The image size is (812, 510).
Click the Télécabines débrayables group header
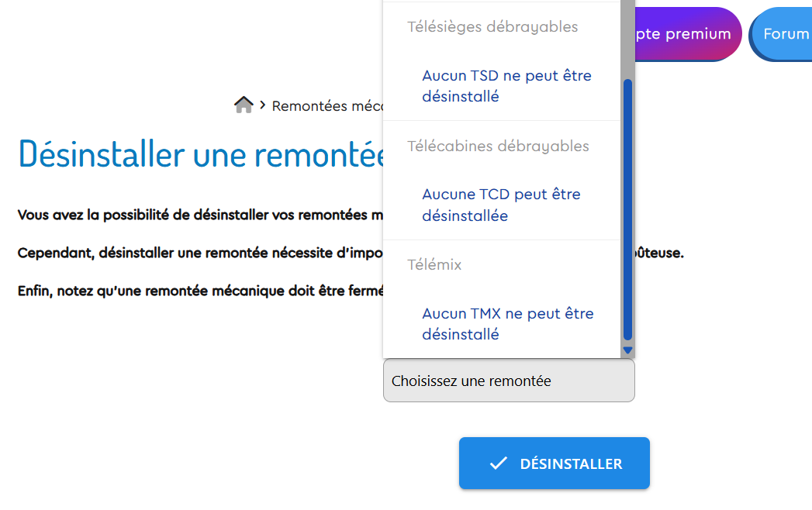(x=498, y=146)
